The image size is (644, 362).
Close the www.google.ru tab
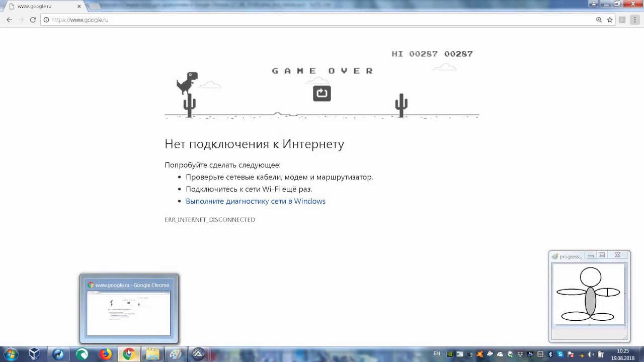[79, 7]
